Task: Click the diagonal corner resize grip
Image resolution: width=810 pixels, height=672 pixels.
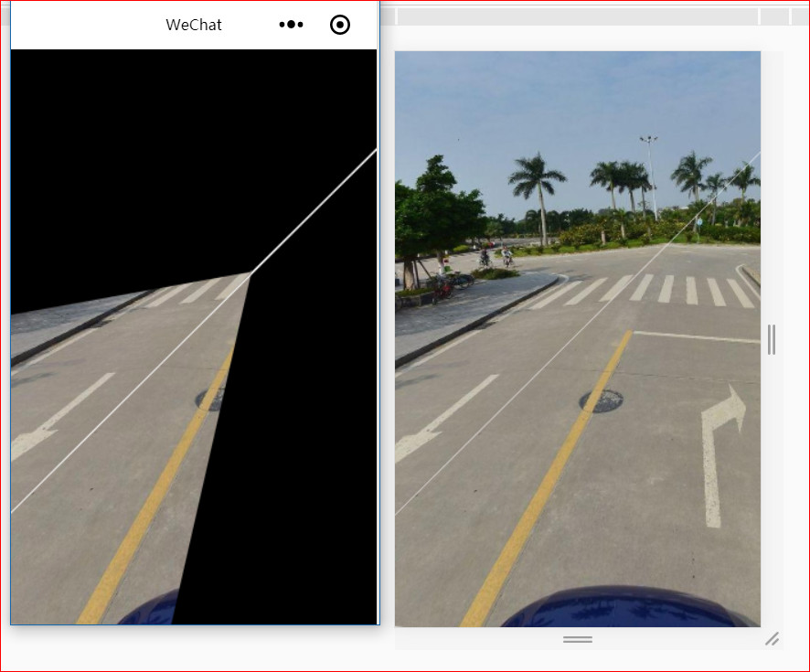Action: [773, 639]
